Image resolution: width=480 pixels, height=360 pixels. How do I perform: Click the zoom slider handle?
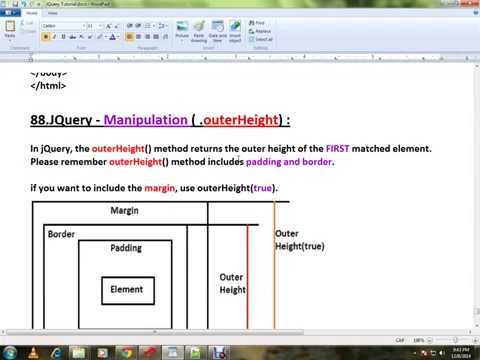(x=455, y=340)
